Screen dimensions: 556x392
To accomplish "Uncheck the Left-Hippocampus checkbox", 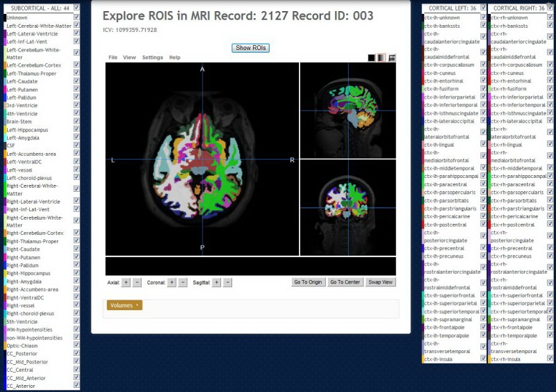I will click(x=76, y=129).
